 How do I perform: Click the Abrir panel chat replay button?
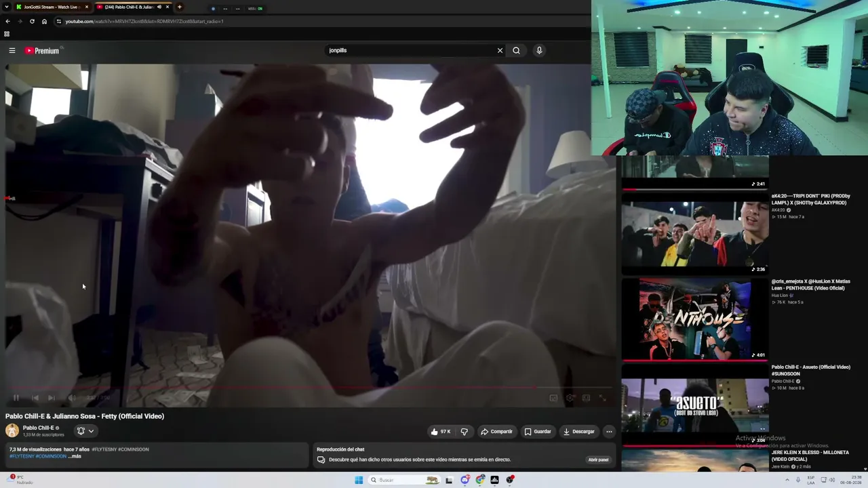598,460
